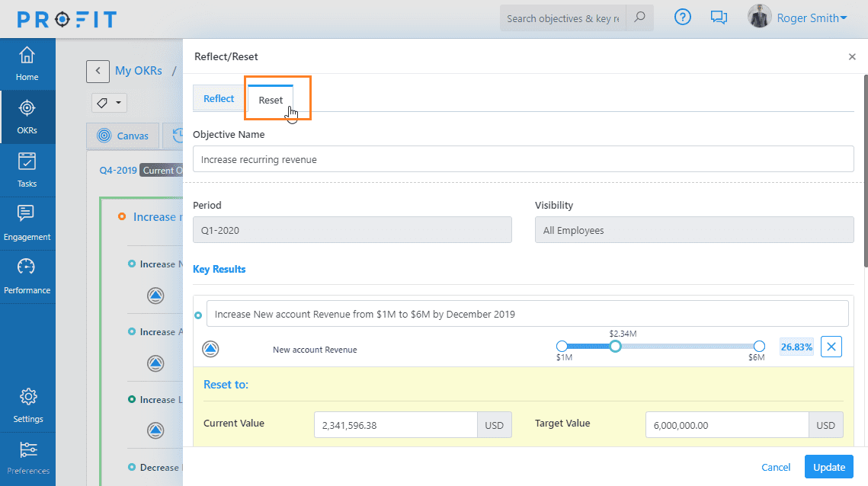
Task: Click the Current badge next to Q4-2019
Action: [x=161, y=170]
